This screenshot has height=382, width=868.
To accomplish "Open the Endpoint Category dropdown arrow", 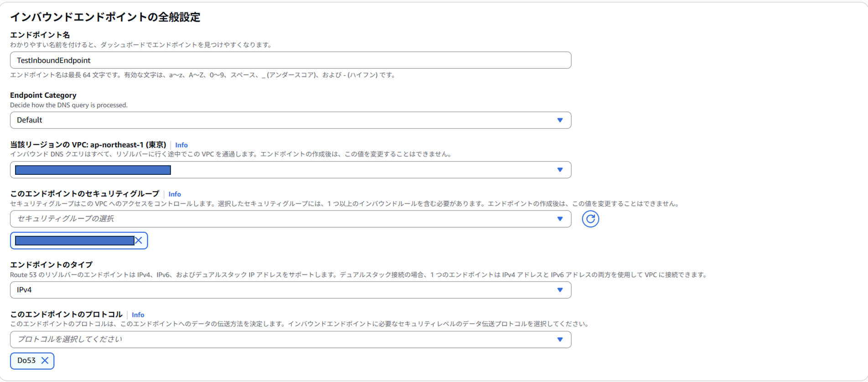I will pos(560,120).
